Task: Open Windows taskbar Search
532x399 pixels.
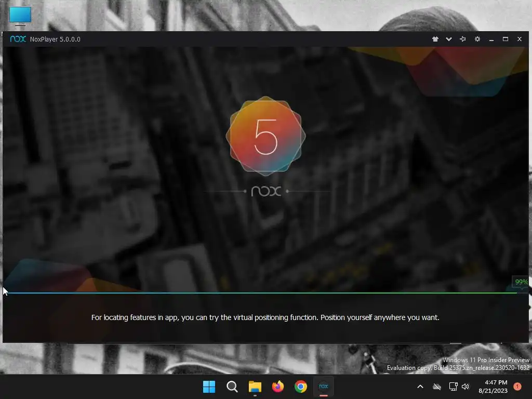Action: point(232,387)
